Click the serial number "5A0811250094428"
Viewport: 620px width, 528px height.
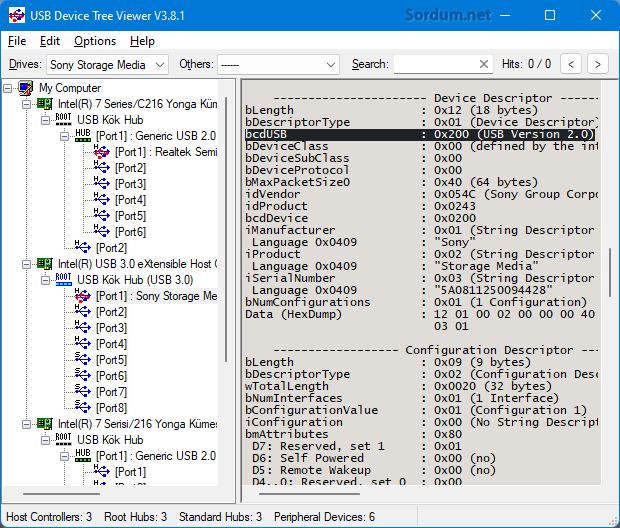(493, 290)
